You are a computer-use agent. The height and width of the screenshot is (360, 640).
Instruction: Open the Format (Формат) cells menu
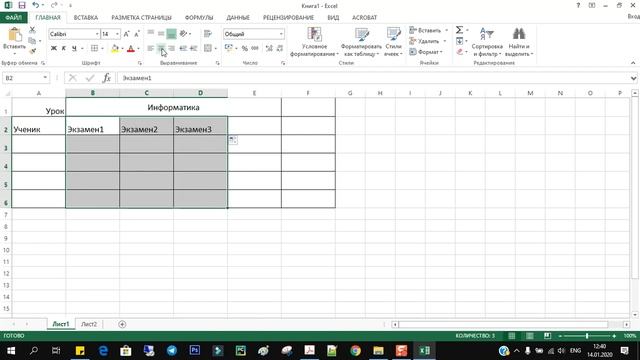click(x=426, y=52)
